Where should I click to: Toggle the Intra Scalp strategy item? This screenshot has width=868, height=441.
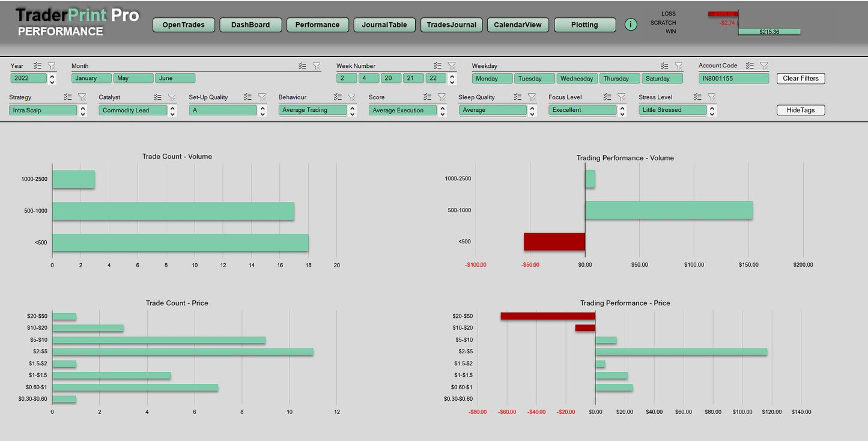coord(43,110)
